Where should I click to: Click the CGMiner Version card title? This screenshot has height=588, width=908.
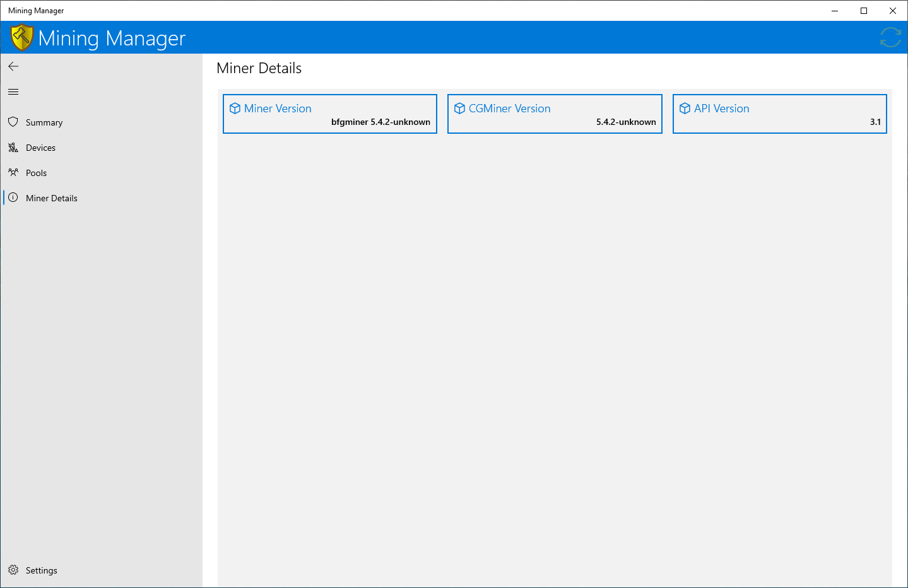[x=509, y=109]
